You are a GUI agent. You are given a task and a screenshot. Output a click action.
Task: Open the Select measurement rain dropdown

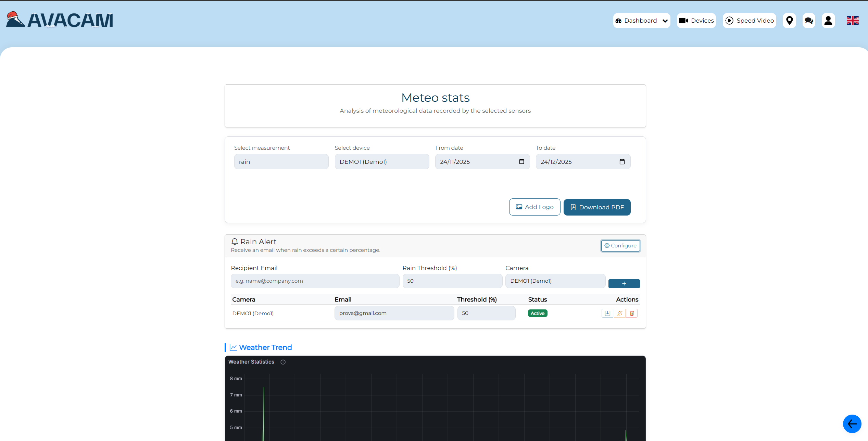[x=281, y=162]
